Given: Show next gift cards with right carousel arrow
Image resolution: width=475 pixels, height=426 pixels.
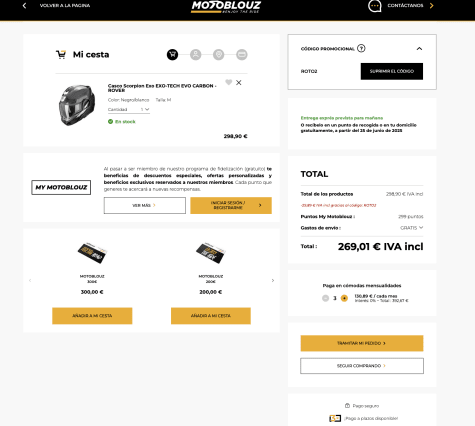Looking at the screenshot, I should (x=273, y=281).
